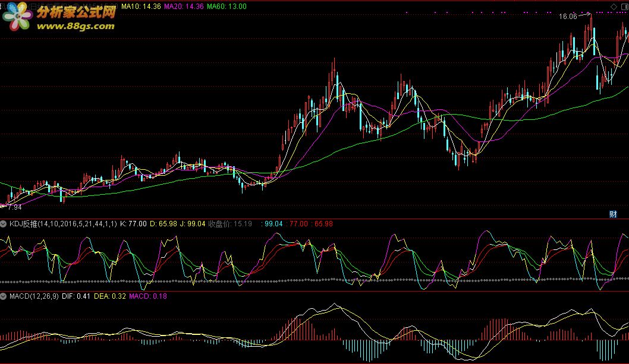
Task: Click the magenta MACD: 0.18 value
Action: 148,296
